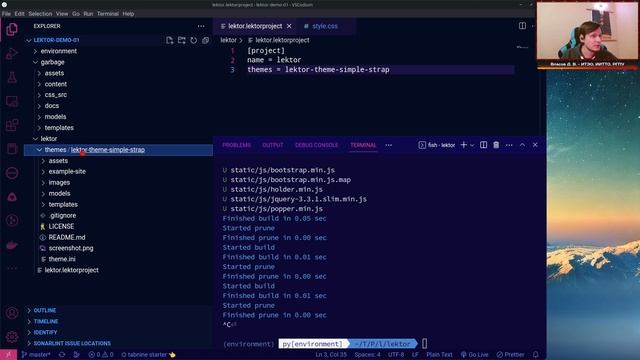This screenshot has height=360, width=640.
Task: Click Ln 3, Col 35 cursor position
Action: coord(331,355)
